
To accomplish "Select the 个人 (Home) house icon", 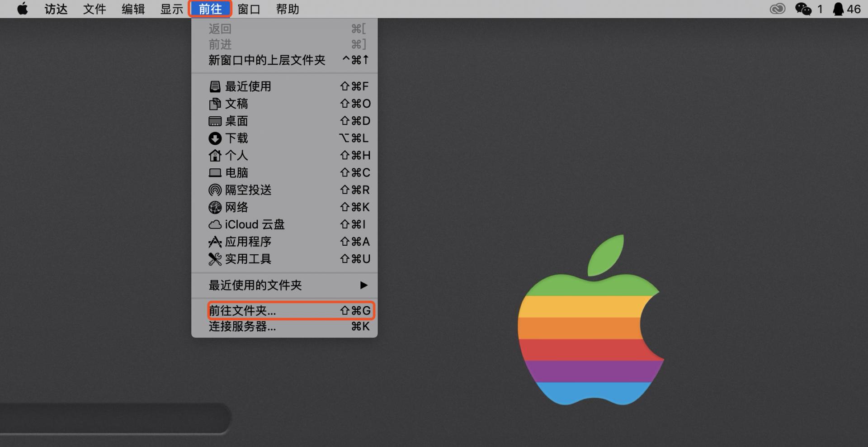I will tap(215, 155).
